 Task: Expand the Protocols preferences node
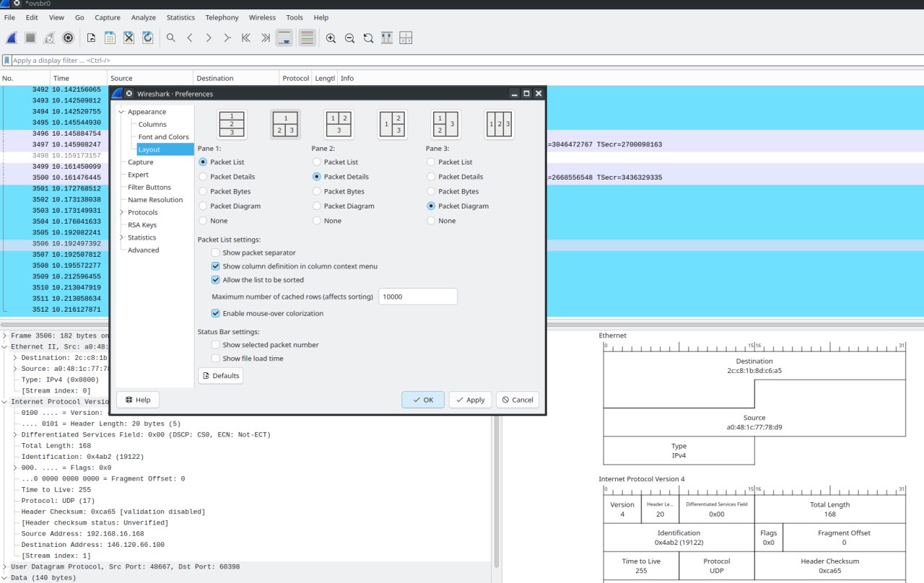pos(121,212)
